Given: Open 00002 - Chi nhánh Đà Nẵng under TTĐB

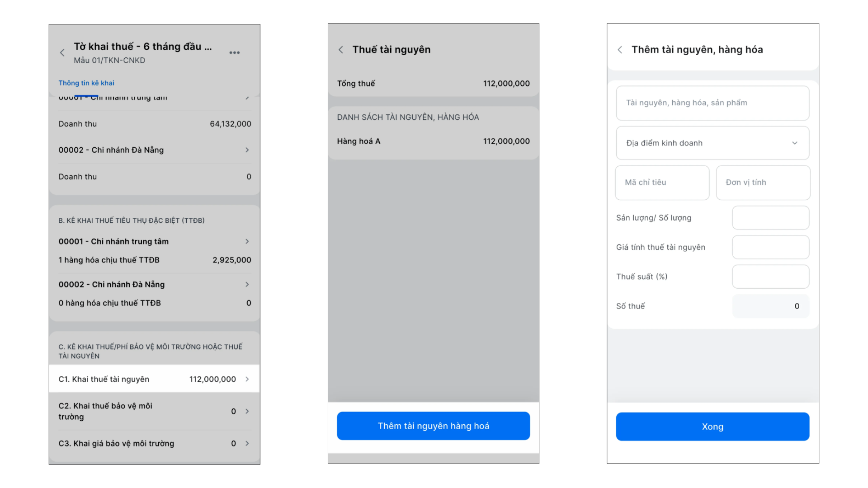Looking at the screenshot, I should [x=155, y=284].
